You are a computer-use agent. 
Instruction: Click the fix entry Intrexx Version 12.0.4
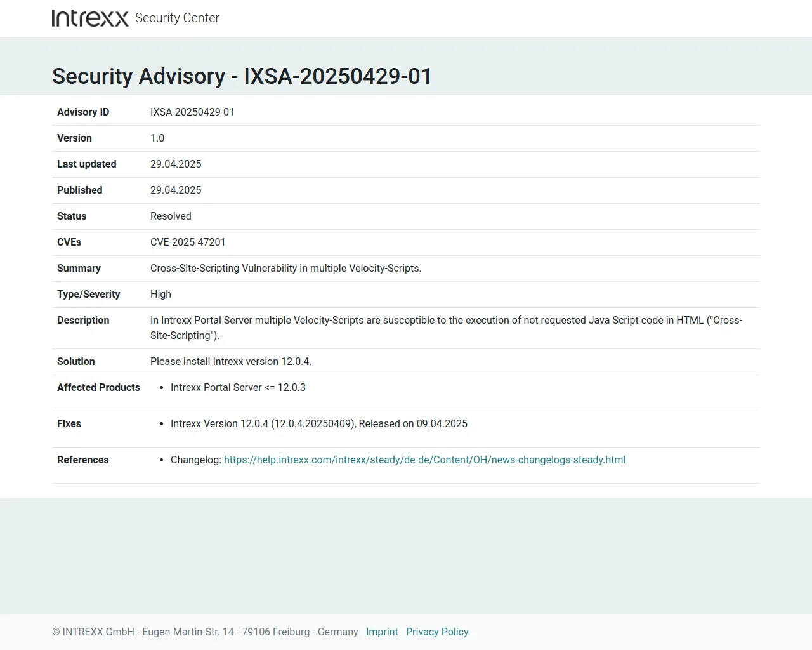click(x=319, y=423)
